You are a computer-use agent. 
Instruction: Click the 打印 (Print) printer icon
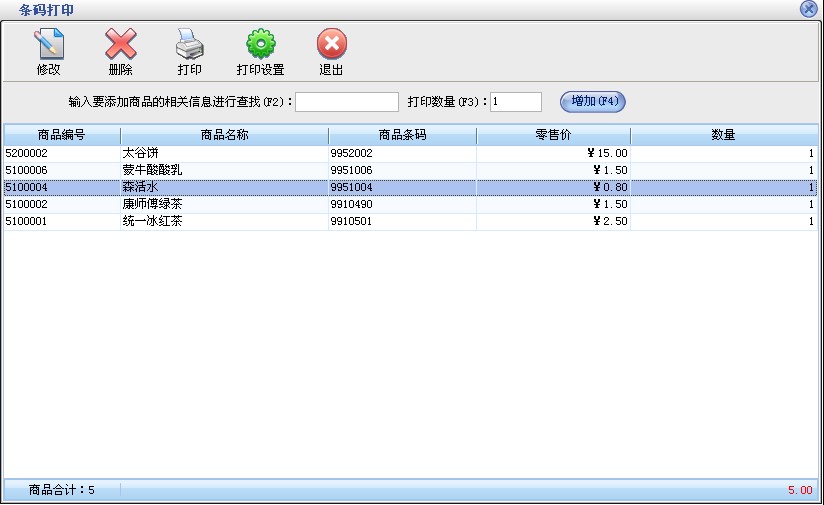click(190, 45)
